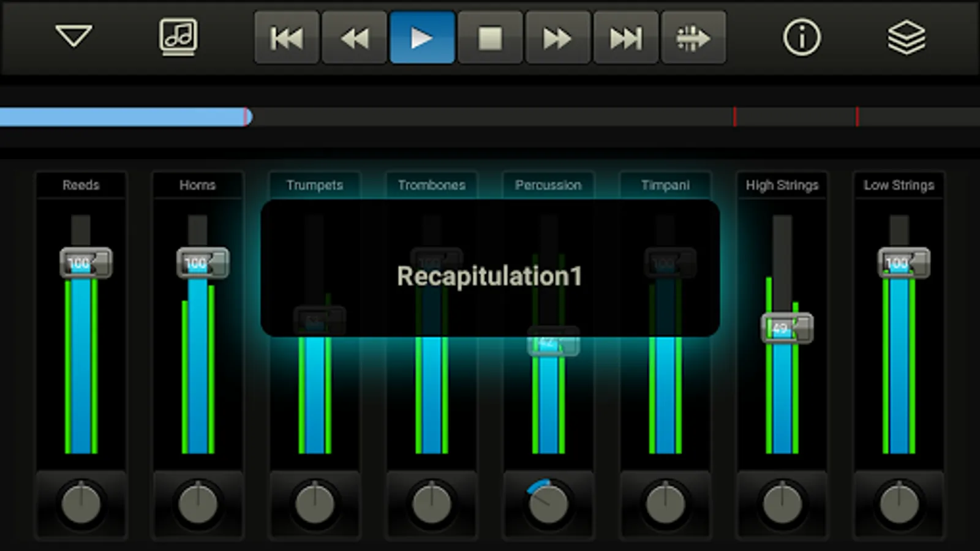Click the Percussion pan knob

coord(548,503)
